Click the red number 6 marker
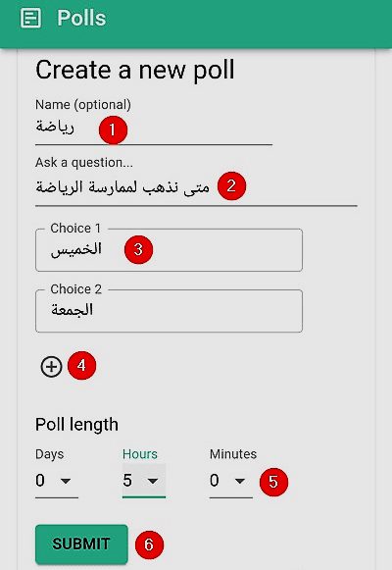 (x=149, y=544)
